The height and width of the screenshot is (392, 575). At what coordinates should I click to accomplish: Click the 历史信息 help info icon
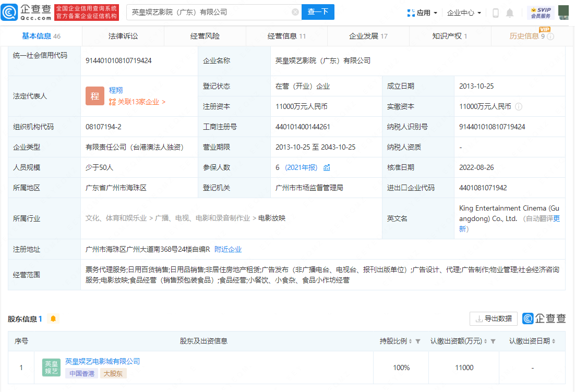pyautogui.click(x=550, y=36)
